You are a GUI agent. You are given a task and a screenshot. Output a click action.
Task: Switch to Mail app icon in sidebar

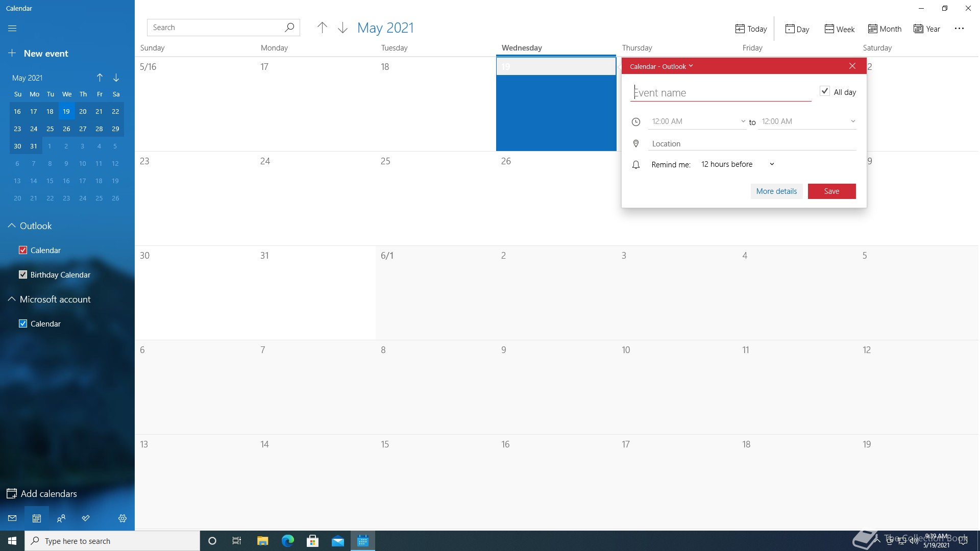[x=12, y=518]
